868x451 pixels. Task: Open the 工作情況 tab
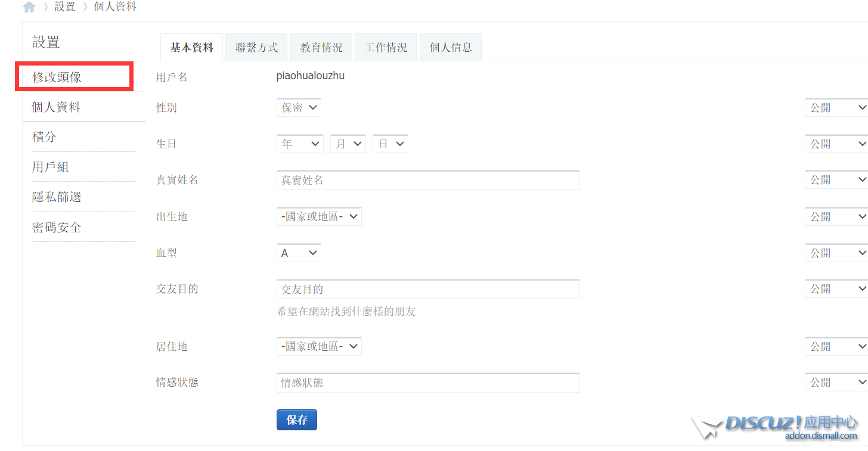coord(386,48)
